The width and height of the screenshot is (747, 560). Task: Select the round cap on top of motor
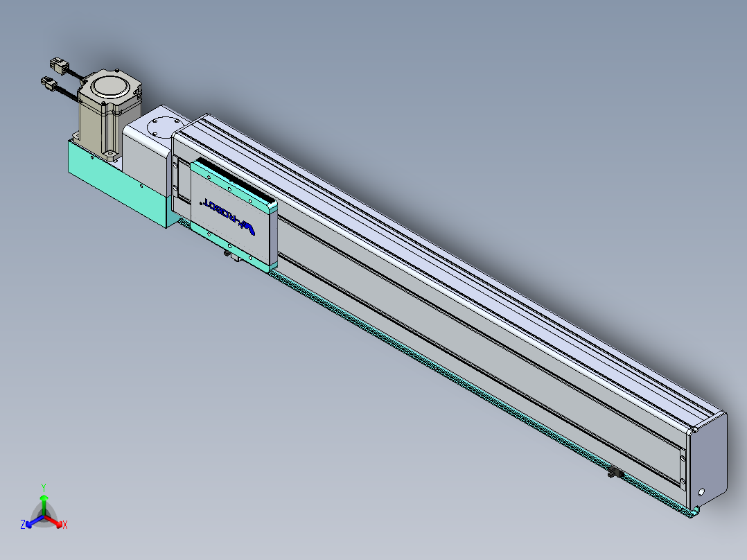pyautogui.click(x=111, y=87)
